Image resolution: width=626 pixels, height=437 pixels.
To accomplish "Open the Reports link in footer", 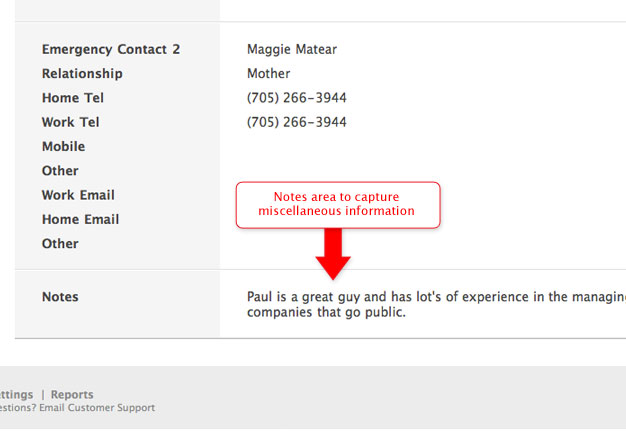I will [x=72, y=395].
